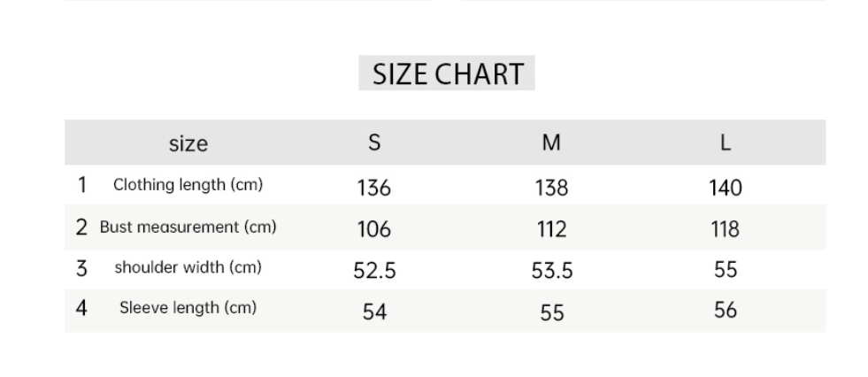The height and width of the screenshot is (377, 868).
Task: Click the shoulder width value for size L
Action: (x=725, y=270)
